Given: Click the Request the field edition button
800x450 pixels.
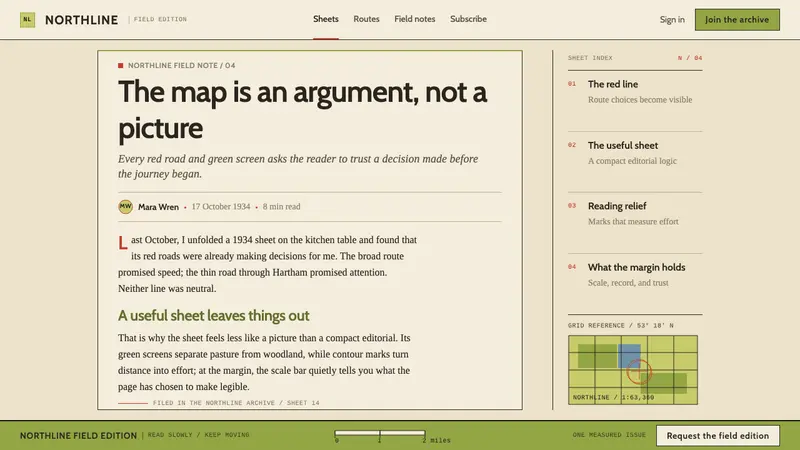Looking at the screenshot, I should pyautogui.click(x=717, y=436).
